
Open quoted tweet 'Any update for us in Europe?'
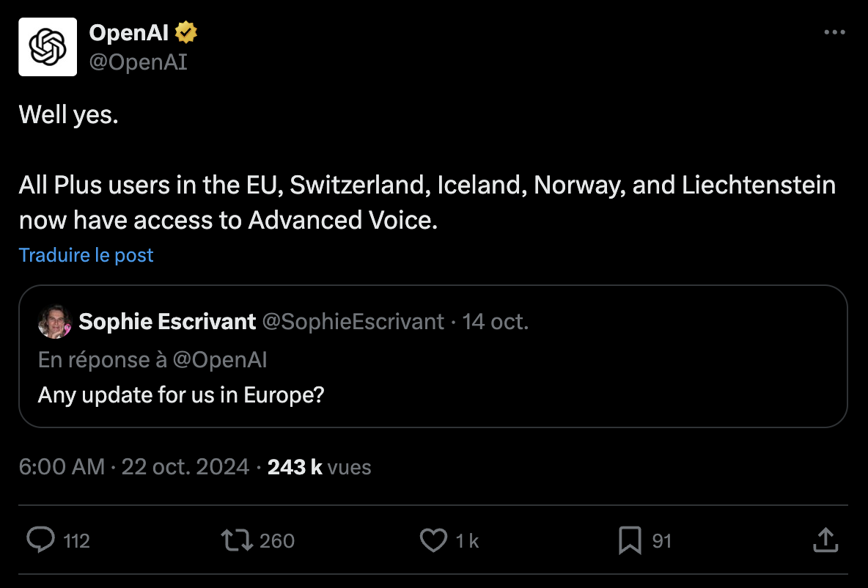(181, 395)
